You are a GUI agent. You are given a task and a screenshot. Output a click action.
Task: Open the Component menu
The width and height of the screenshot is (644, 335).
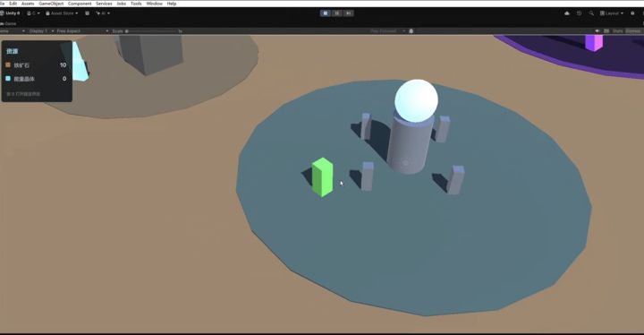tap(80, 4)
